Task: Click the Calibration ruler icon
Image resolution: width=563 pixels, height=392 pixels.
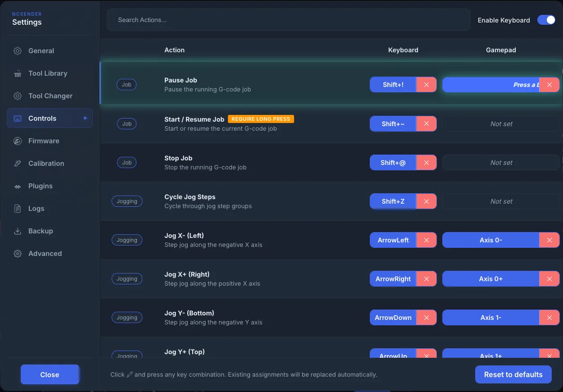Action: pos(18,164)
